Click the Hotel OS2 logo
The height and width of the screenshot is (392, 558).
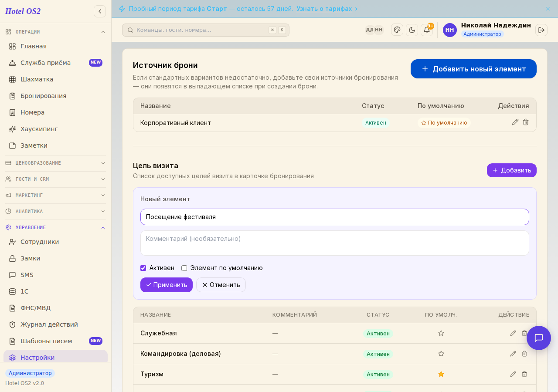click(x=23, y=11)
